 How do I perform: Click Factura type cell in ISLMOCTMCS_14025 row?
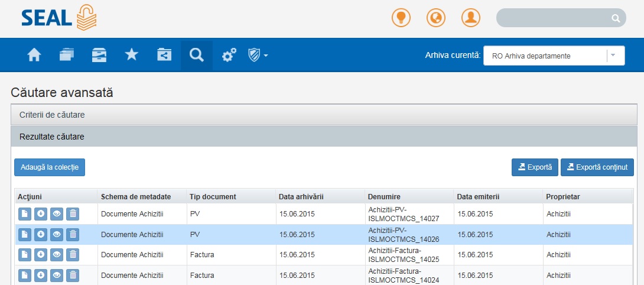231,255
